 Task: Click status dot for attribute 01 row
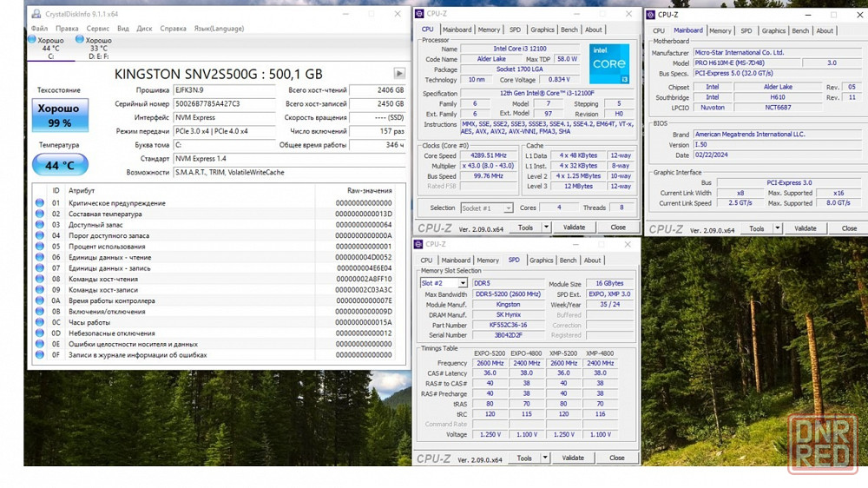(x=40, y=202)
